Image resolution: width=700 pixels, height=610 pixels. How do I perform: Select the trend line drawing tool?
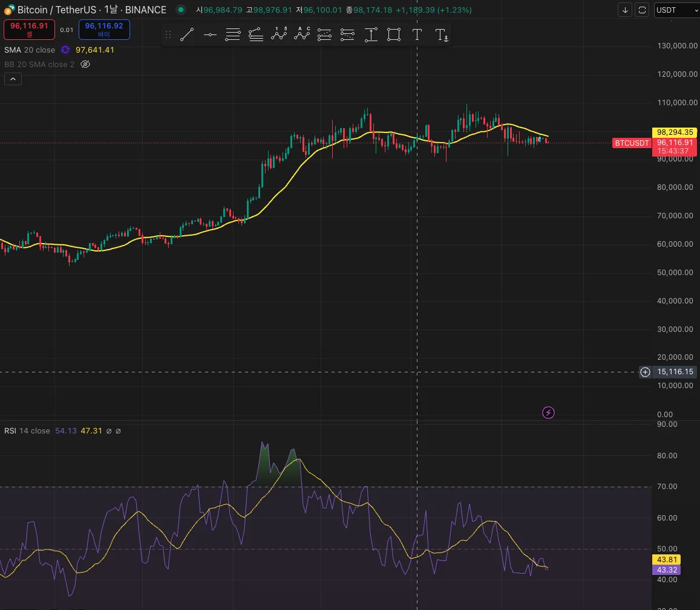click(186, 34)
